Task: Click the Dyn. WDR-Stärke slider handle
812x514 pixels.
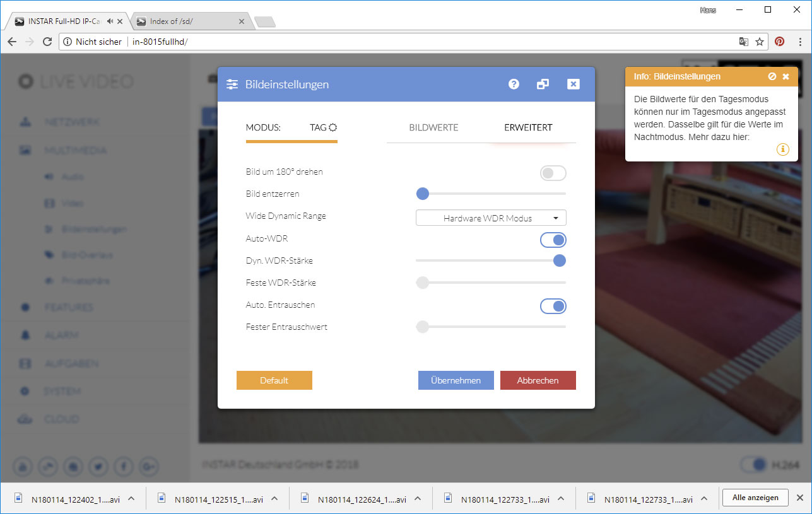Action: pos(559,260)
